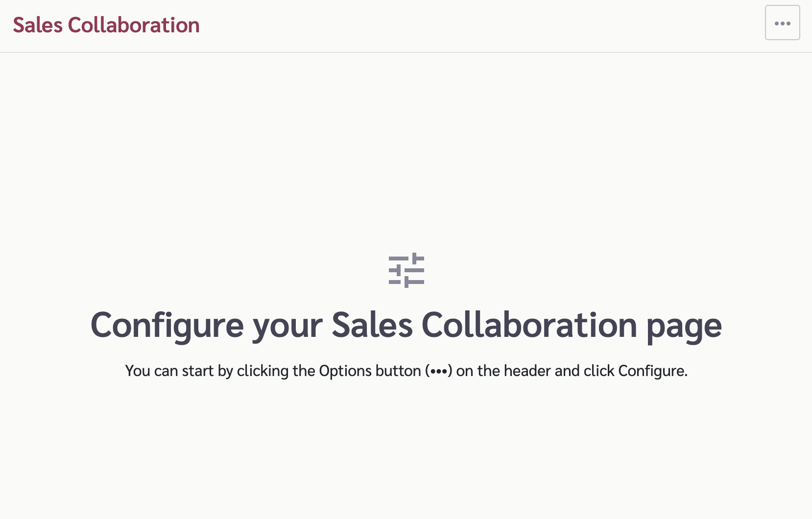Select the Sales Collaboration page title
This screenshot has height=519, width=812.
pyautogui.click(x=106, y=25)
